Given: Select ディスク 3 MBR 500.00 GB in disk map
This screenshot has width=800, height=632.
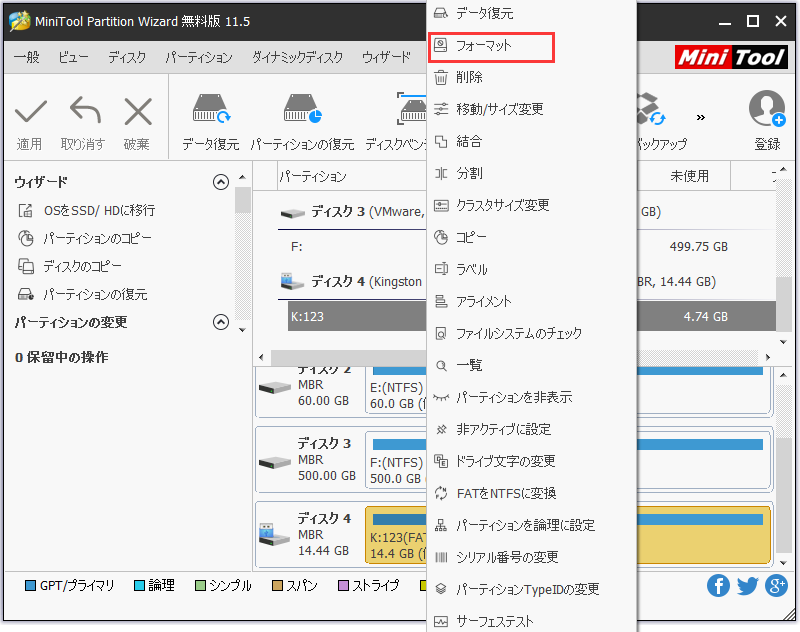Looking at the screenshot, I should [x=310, y=460].
